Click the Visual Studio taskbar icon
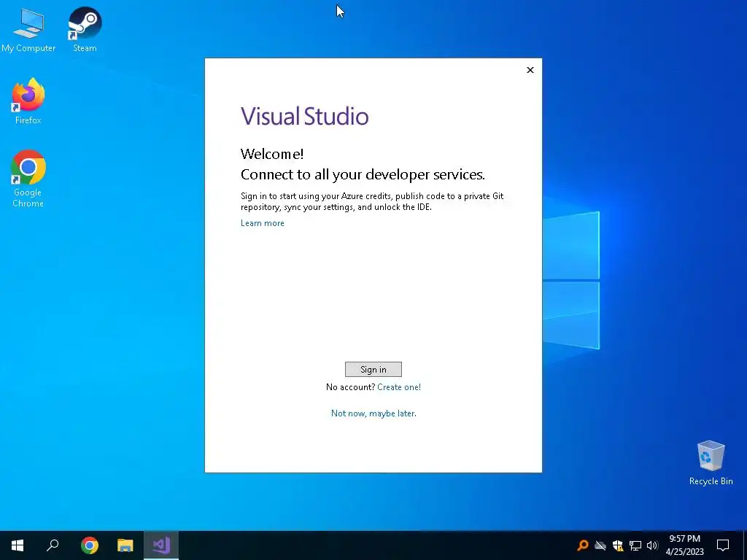This screenshot has height=560, width=747. (x=161, y=545)
